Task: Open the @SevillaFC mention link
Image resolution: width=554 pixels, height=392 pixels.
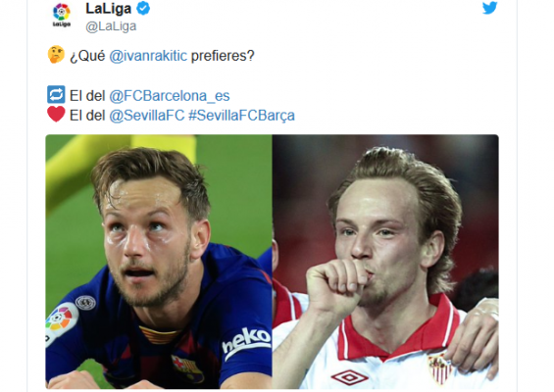Action: tap(147, 116)
